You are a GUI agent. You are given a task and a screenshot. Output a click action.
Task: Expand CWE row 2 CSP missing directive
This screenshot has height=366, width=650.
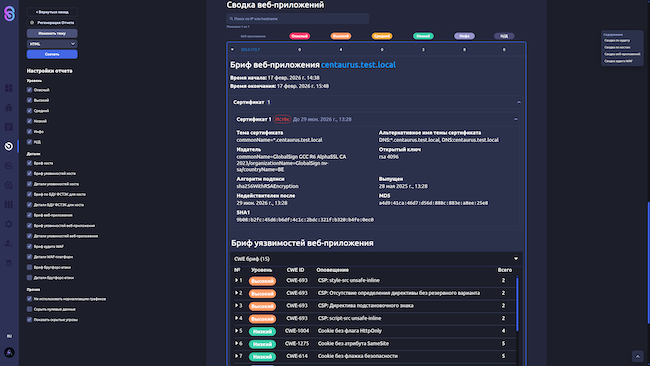click(x=236, y=293)
